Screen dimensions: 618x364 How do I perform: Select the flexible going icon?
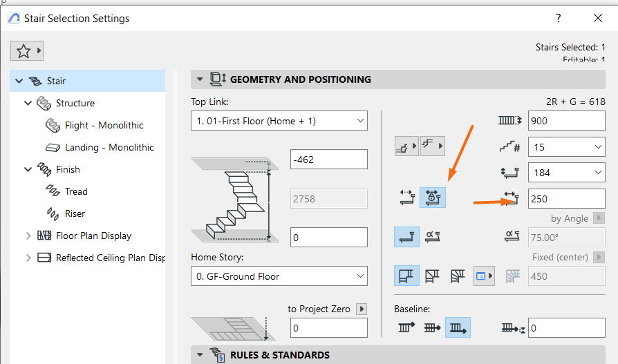[407, 198]
